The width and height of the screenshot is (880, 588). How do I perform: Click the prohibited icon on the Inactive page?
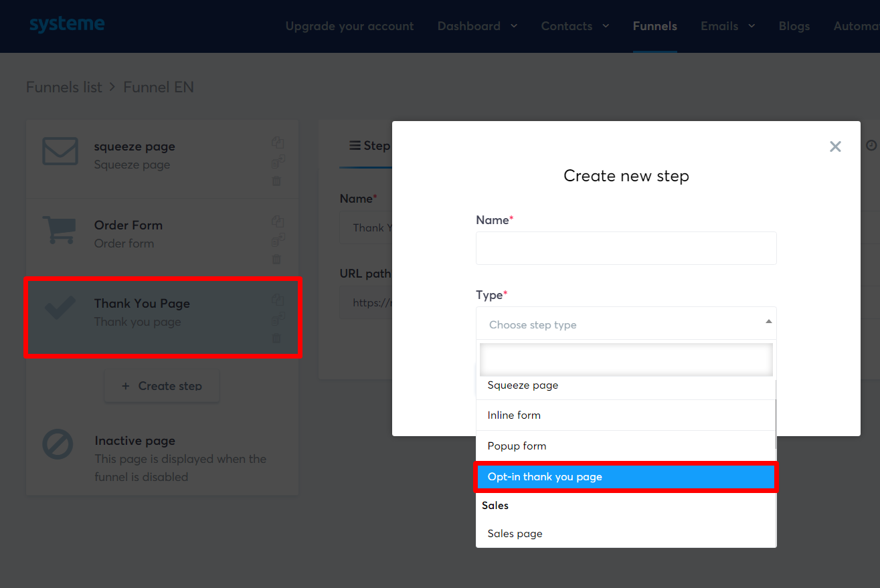[x=58, y=444]
